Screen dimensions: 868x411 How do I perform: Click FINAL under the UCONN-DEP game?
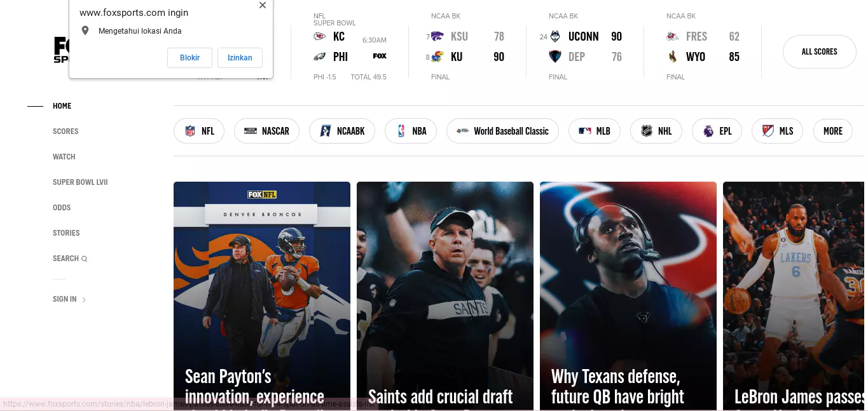(x=558, y=77)
